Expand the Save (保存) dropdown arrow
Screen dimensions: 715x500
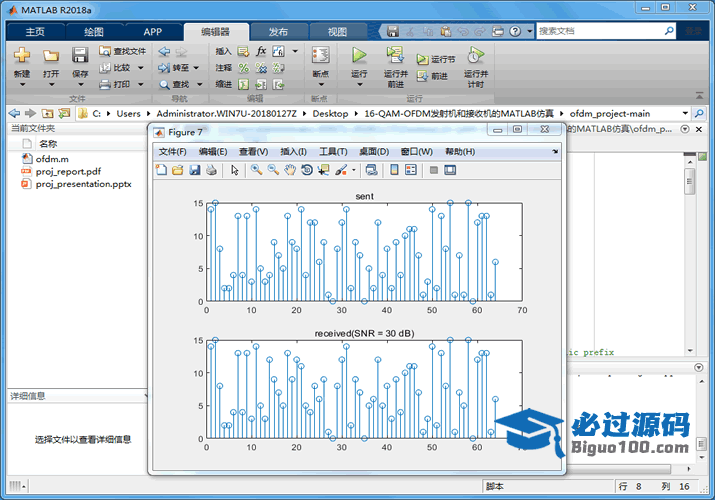point(80,85)
